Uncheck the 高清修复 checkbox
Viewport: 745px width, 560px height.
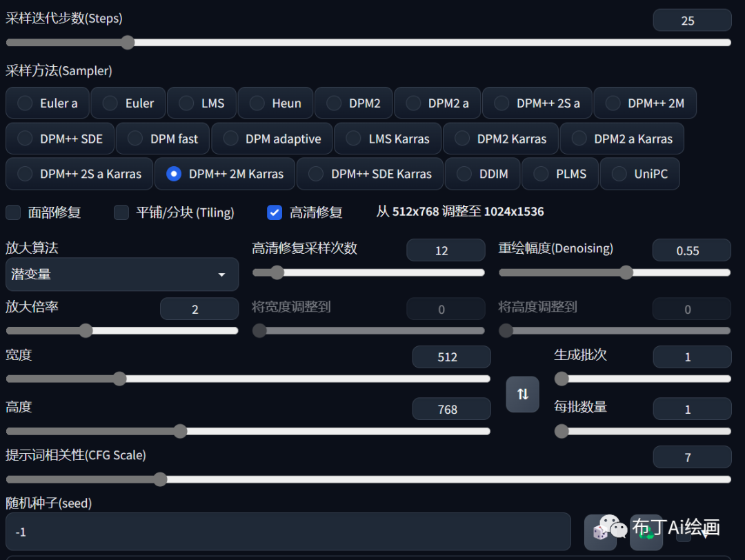pos(275,212)
